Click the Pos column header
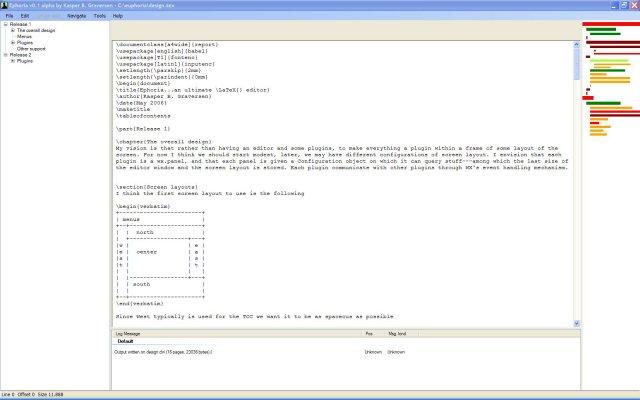The image size is (640, 400). point(369,333)
